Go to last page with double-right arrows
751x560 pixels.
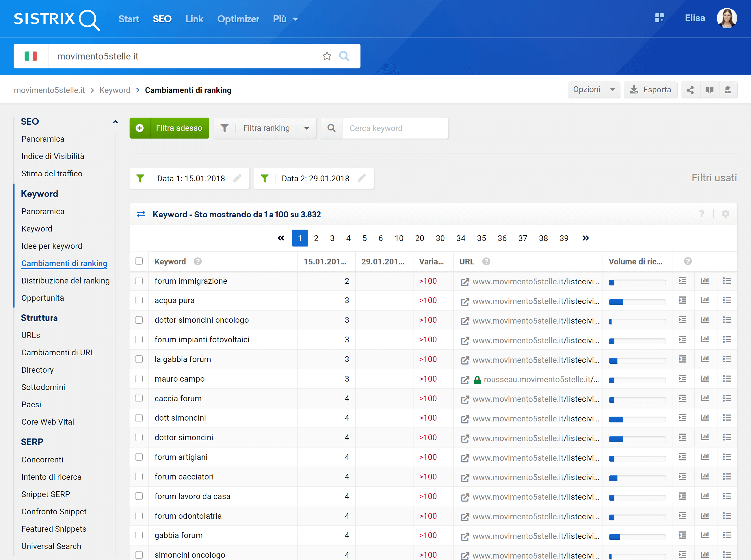(x=585, y=238)
